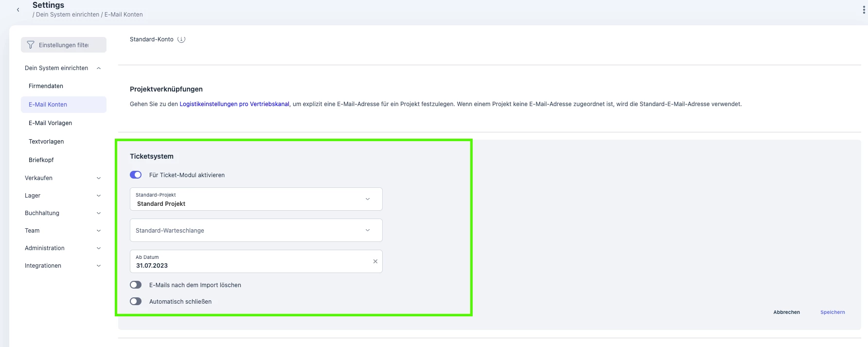Click the info icon beside Standard-Konto

[181, 39]
